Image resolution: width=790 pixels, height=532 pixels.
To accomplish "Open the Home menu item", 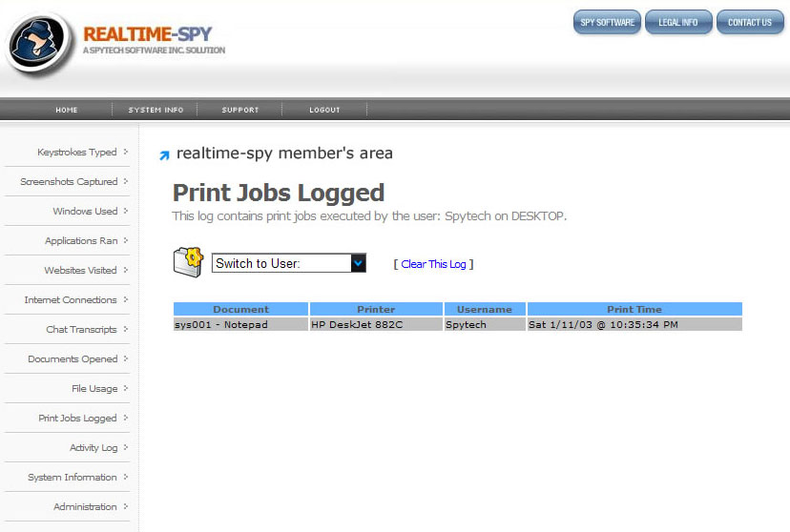I will pyautogui.click(x=67, y=110).
